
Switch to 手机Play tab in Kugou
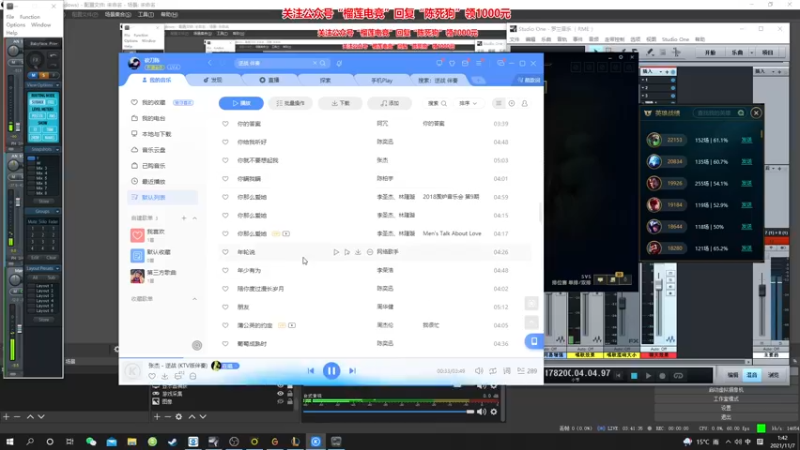tap(382, 80)
